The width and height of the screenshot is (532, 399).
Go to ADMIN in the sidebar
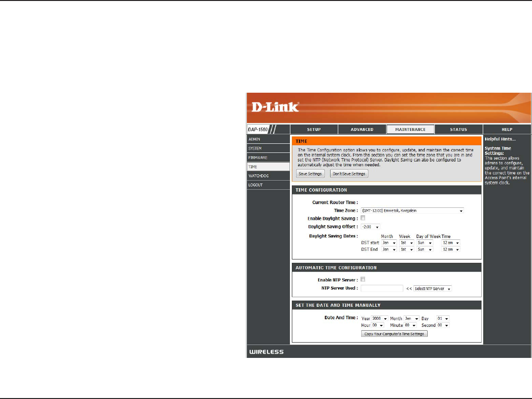tap(268, 140)
